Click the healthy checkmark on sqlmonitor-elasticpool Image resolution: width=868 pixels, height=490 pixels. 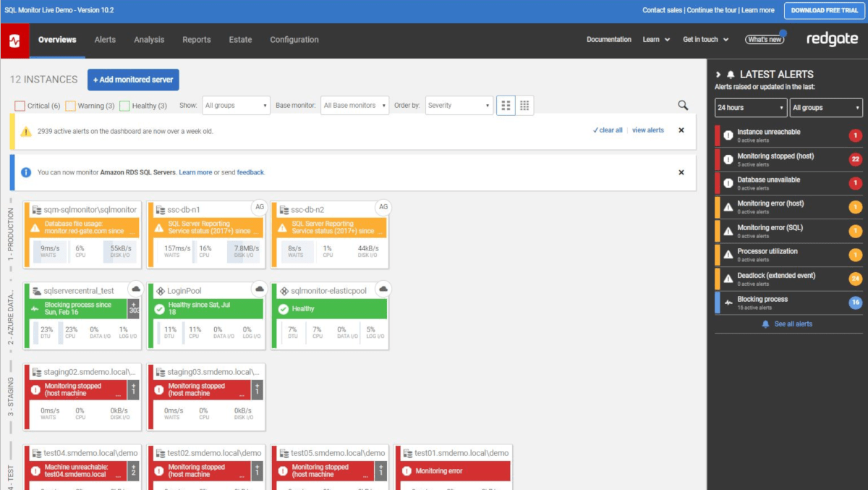pos(282,309)
